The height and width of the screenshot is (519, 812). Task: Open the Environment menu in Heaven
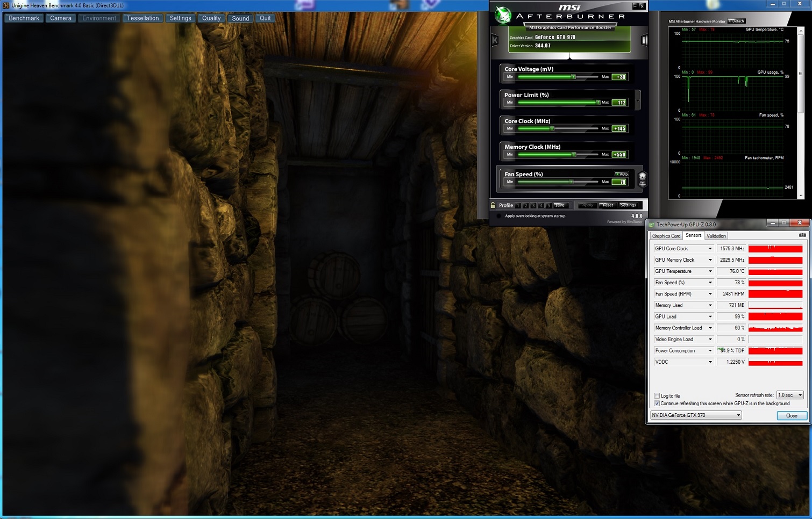tap(99, 18)
